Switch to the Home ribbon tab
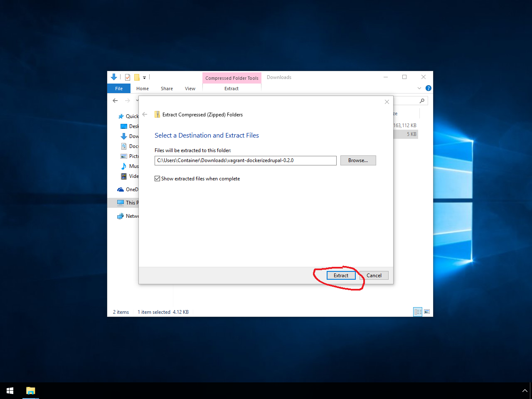Image resolution: width=532 pixels, height=399 pixels. point(143,89)
